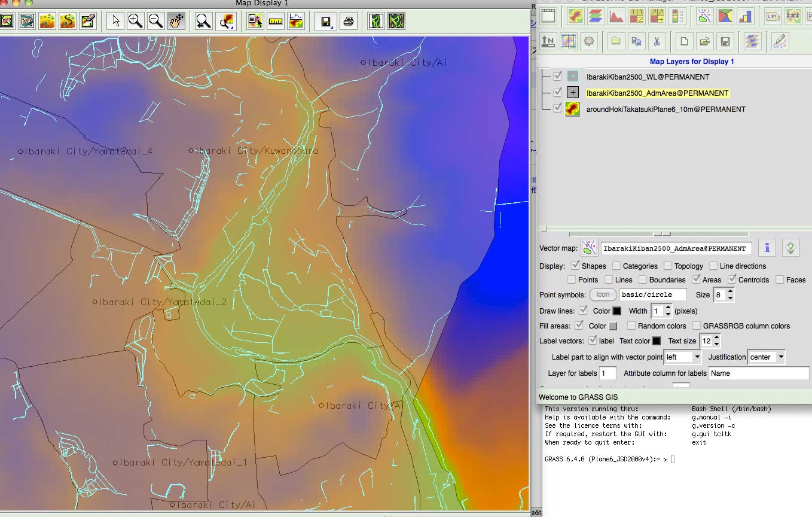The height and width of the screenshot is (517, 812).
Task: Add layer group folder icon
Action: point(616,41)
